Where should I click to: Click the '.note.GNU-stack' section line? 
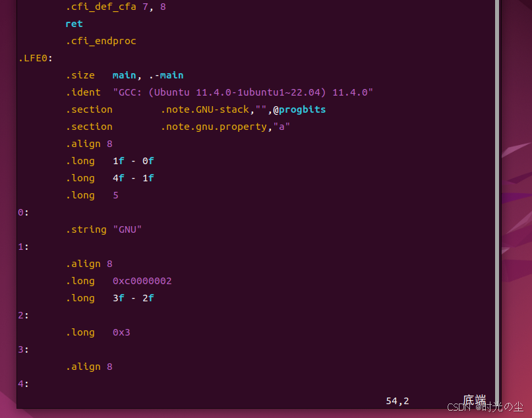[195, 109]
